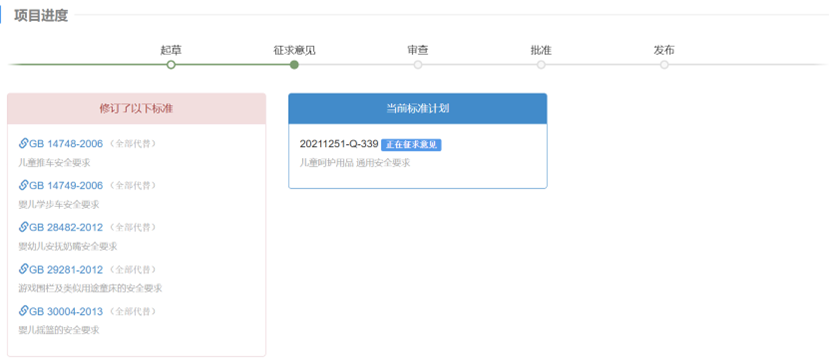Click （全部代替） next to GB 14749-2006
Screen dimensions: 831x364
pos(134,185)
